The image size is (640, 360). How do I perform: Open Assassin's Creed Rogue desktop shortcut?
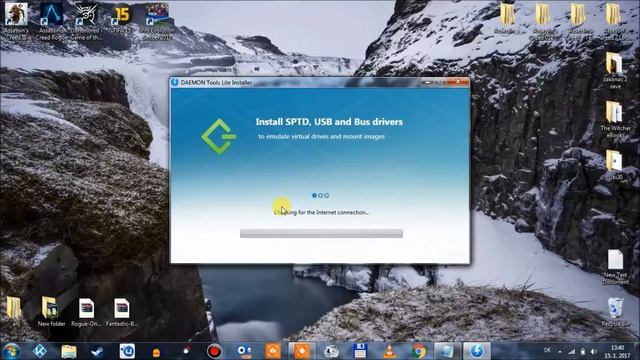pyautogui.click(x=51, y=21)
